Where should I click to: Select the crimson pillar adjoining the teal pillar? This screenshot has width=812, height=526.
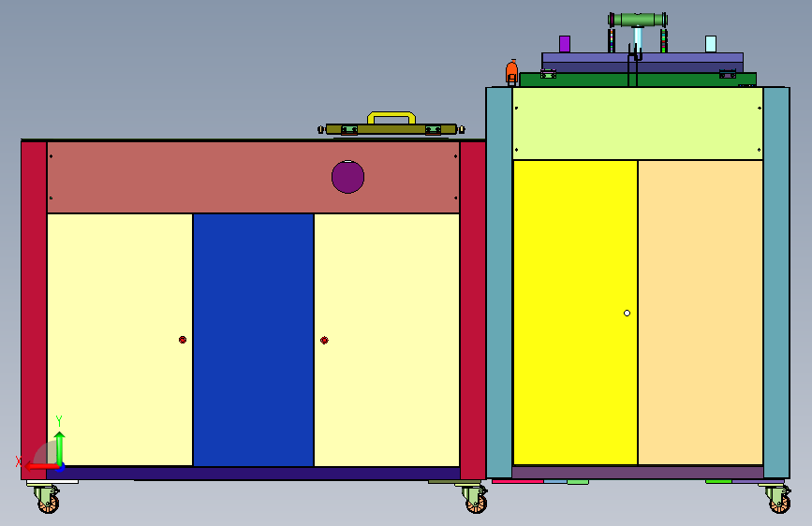(473, 310)
